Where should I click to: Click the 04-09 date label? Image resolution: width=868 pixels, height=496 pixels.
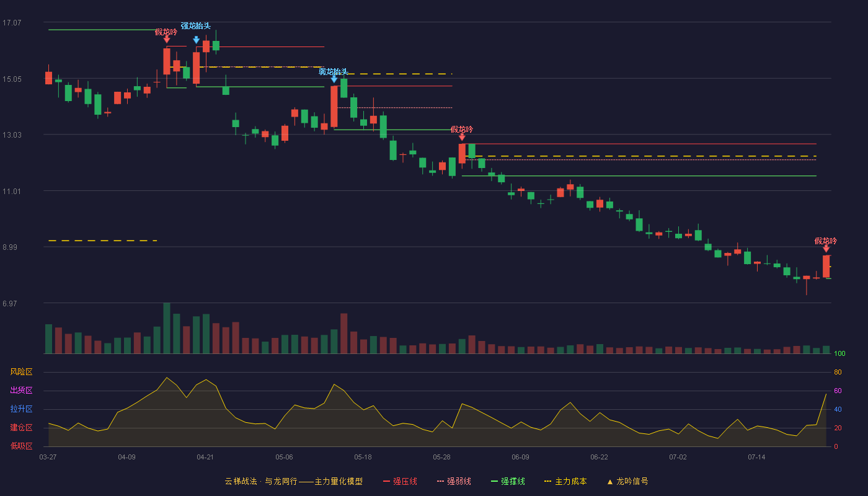coord(126,457)
